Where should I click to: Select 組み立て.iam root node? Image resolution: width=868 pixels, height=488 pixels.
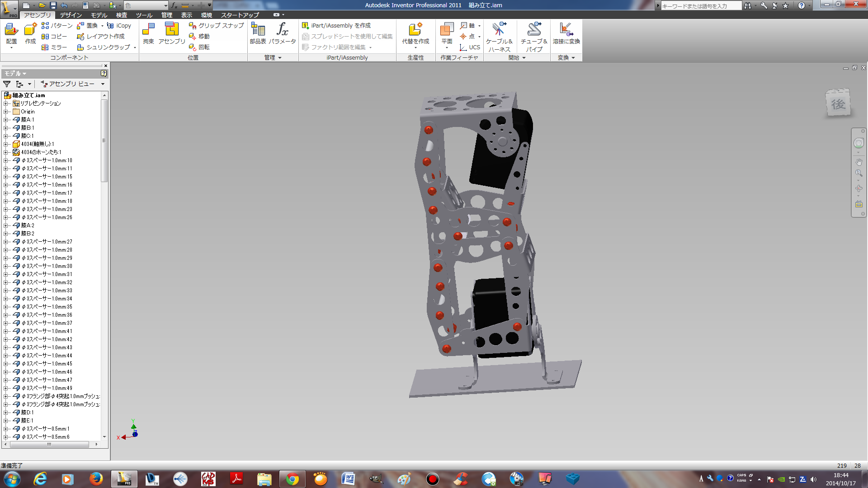28,95
